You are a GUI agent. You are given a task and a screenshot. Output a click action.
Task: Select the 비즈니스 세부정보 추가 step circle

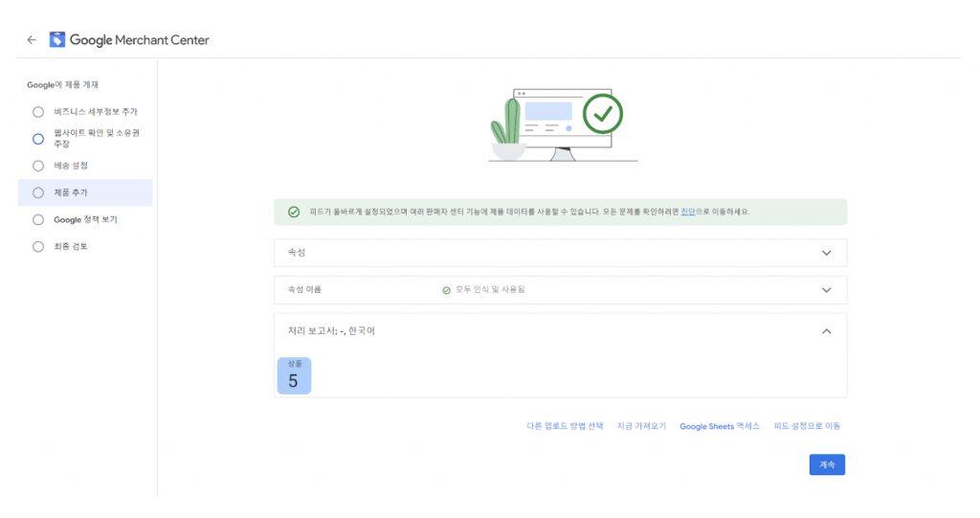pyautogui.click(x=38, y=112)
